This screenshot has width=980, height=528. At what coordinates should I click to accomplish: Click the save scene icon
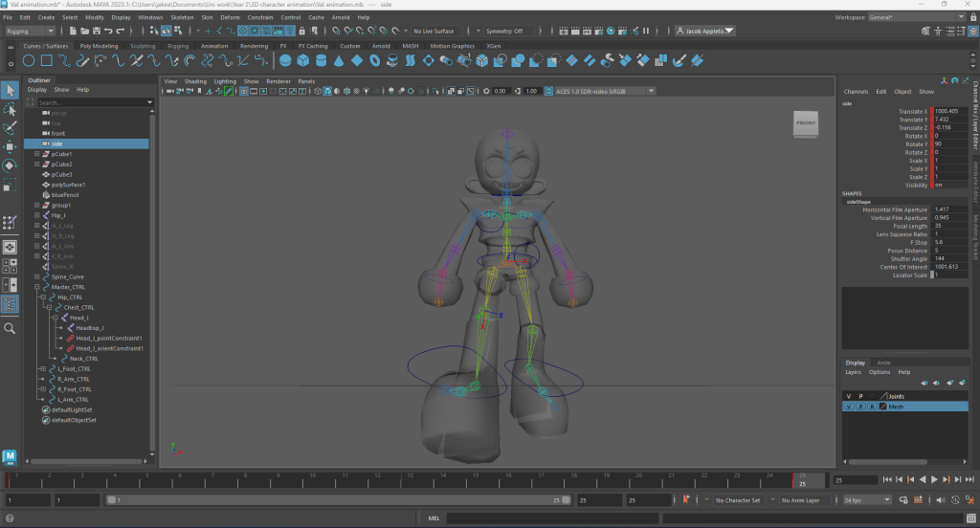tap(98, 31)
